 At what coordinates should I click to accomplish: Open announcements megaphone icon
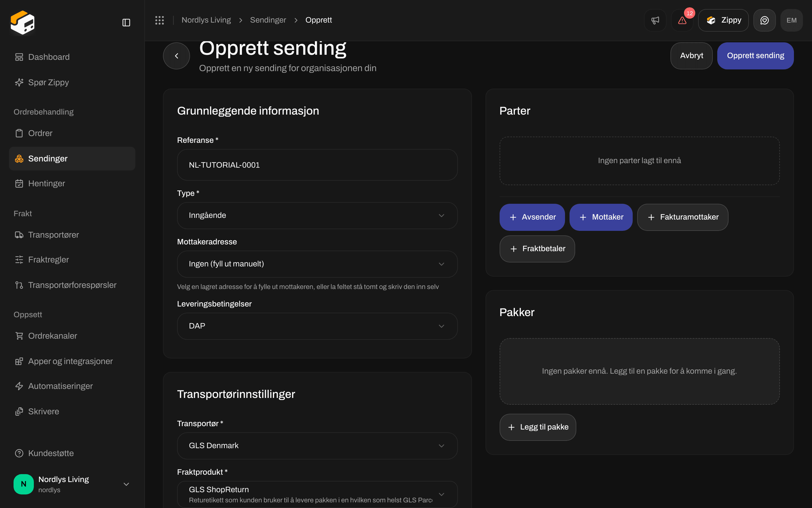(655, 20)
